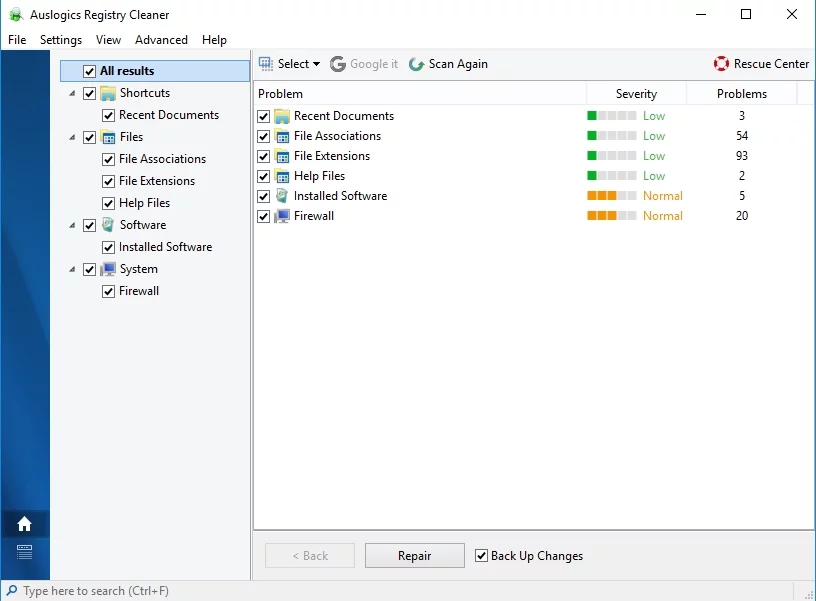Image resolution: width=816 pixels, height=601 pixels.
Task: Click the home icon in left sidebar
Action: tap(25, 524)
